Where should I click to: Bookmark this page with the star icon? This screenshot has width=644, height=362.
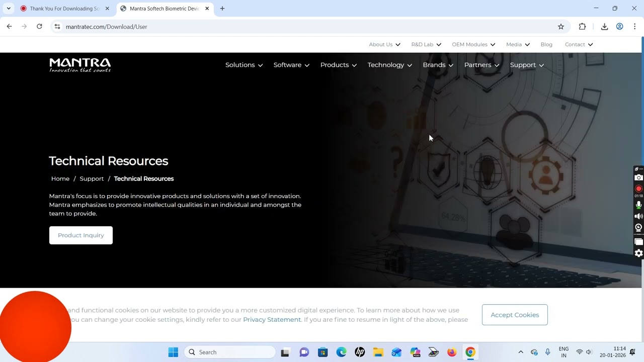561,27
